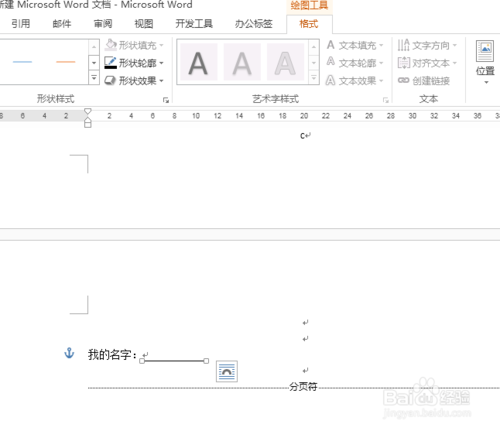500x431 pixels.
Task: Click the 文字方向 icon
Action: coord(403,45)
